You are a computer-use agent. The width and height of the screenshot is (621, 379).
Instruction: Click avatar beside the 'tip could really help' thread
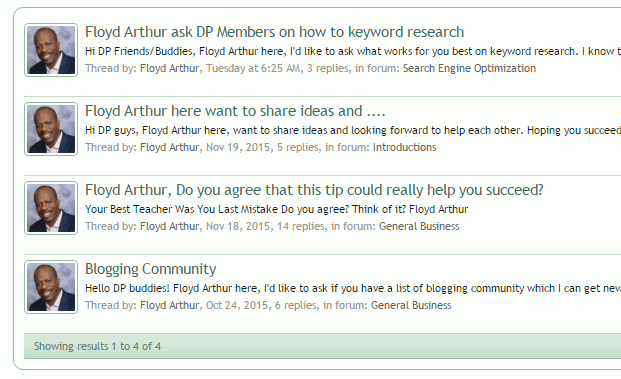click(51, 208)
